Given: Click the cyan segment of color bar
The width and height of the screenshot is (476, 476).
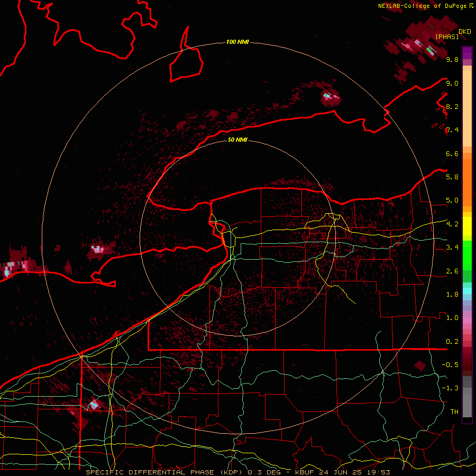Looking at the screenshot, I should click(x=467, y=291).
